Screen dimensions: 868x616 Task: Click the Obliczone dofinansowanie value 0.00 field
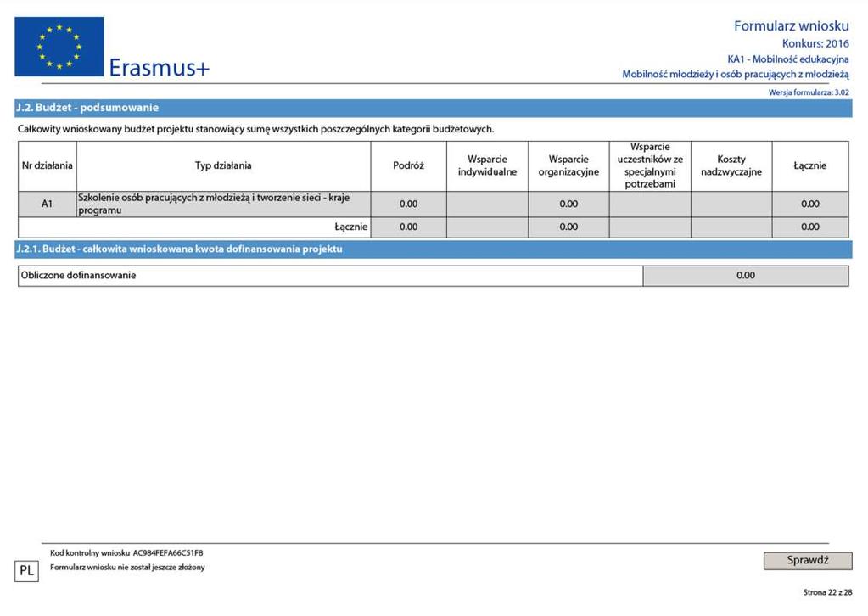[x=745, y=276]
